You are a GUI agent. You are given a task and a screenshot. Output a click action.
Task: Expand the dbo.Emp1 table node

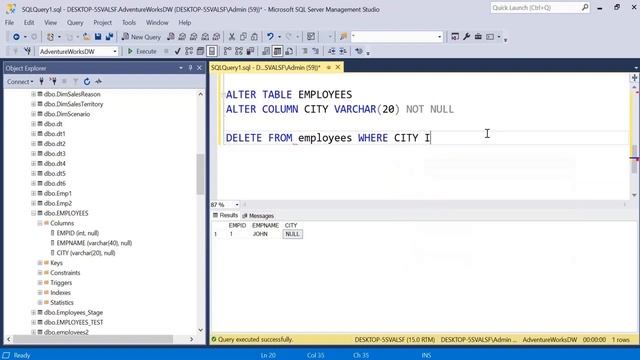[x=33, y=193]
